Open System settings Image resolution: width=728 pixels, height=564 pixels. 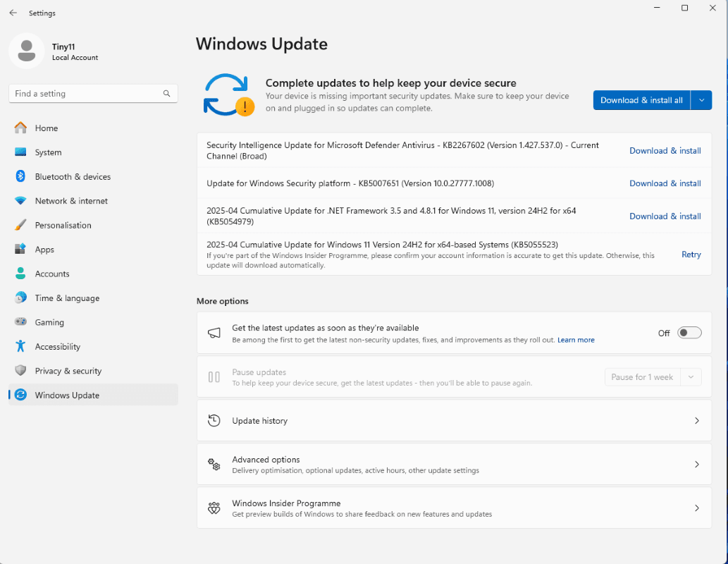[x=93, y=152]
